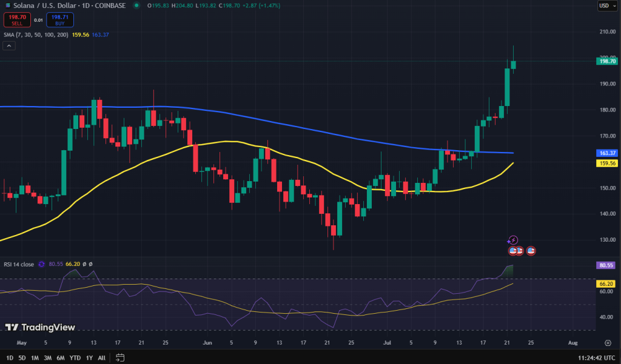Click the 0.01 spread value
The width and height of the screenshot is (621, 364).
coord(38,20)
